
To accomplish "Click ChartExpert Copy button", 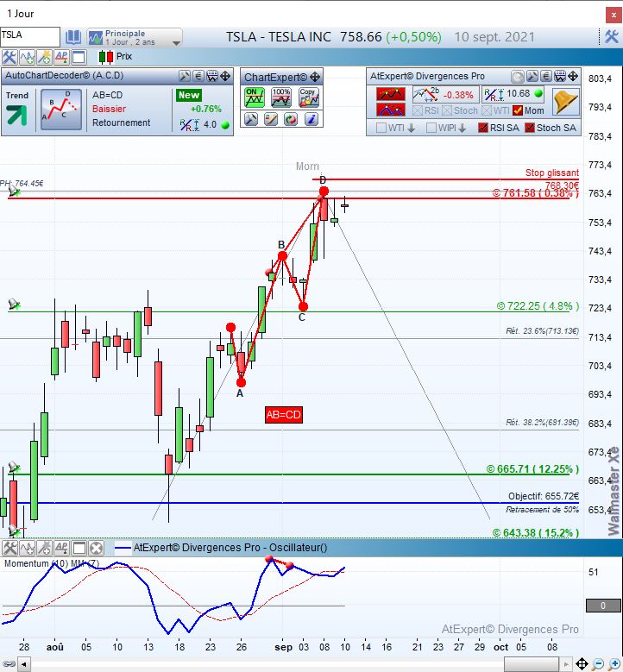I will pyautogui.click(x=309, y=97).
